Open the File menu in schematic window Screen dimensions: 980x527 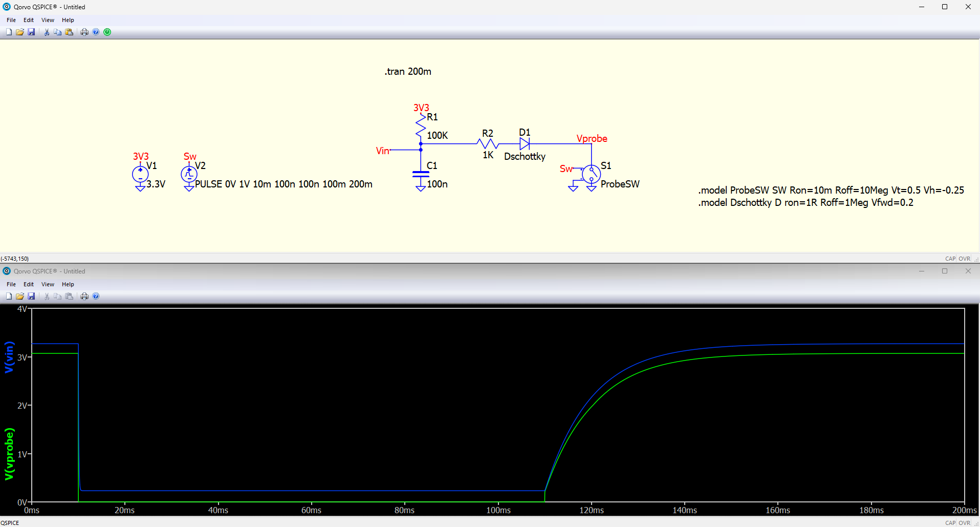point(11,20)
